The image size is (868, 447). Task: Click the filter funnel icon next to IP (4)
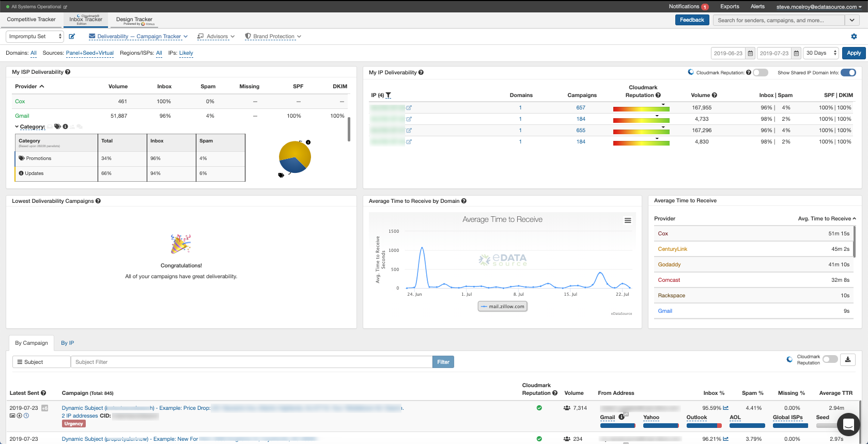point(389,95)
